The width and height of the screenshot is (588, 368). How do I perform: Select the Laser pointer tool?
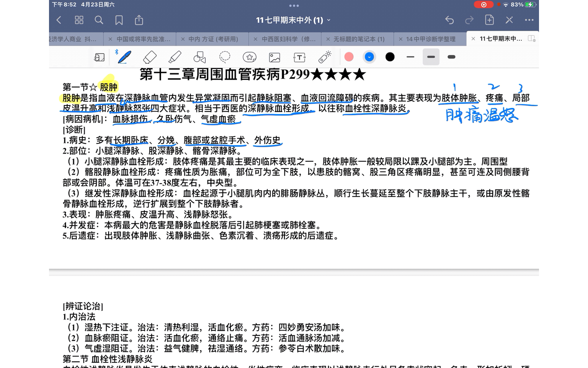(325, 57)
